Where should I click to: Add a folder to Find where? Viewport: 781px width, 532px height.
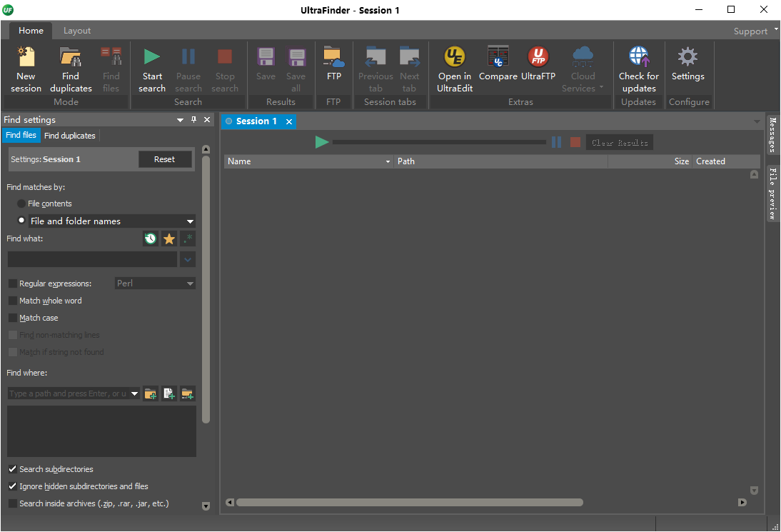click(x=151, y=393)
